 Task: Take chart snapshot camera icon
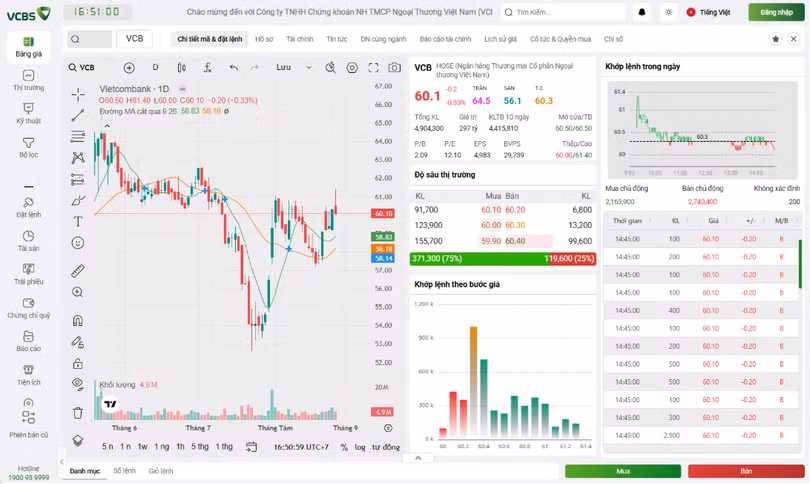(394, 68)
